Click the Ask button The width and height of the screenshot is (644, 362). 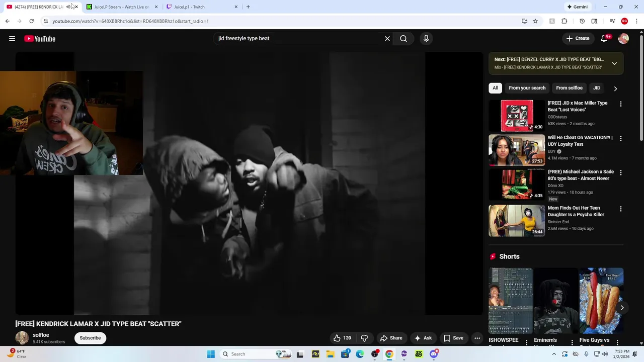click(423, 338)
